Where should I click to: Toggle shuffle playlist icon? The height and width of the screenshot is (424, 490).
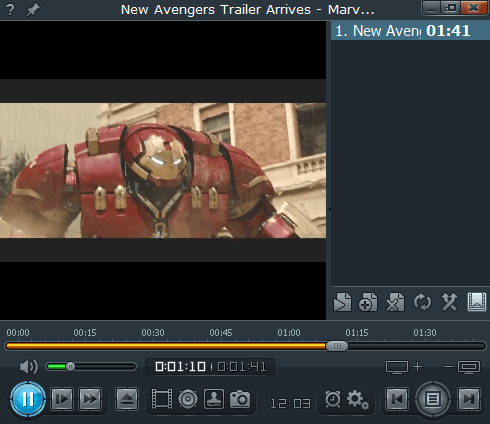(449, 302)
